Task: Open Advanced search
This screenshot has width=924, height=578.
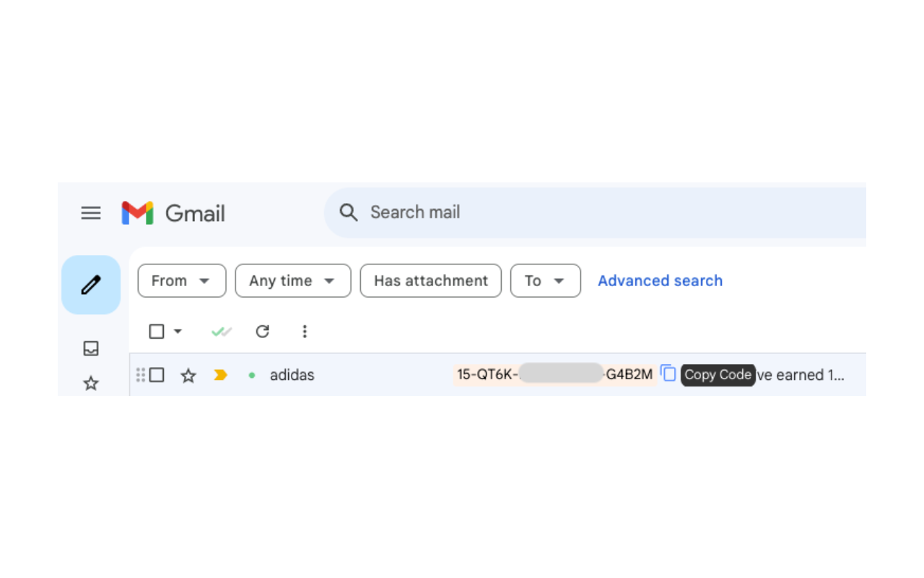Action: (660, 280)
